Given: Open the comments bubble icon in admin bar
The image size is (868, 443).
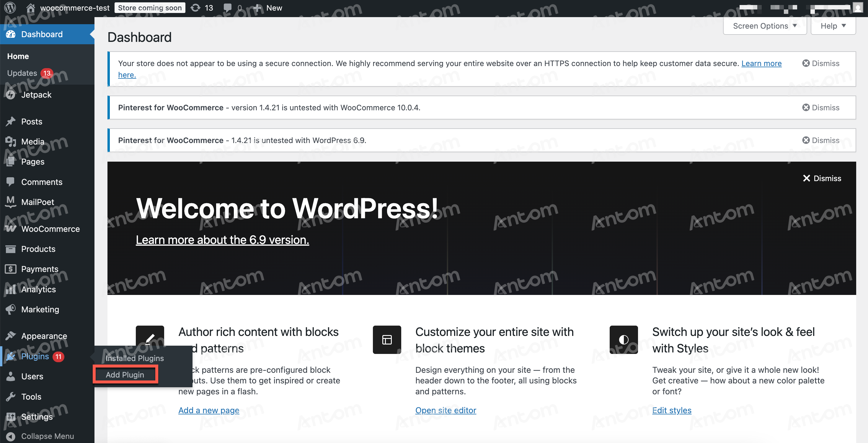Looking at the screenshot, I should [x=228, y=8].
